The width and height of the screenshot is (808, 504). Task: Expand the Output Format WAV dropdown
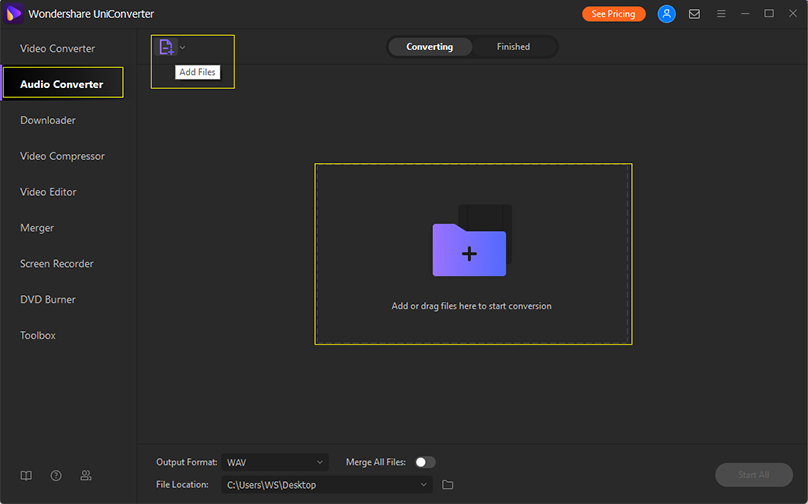point(275,462)
